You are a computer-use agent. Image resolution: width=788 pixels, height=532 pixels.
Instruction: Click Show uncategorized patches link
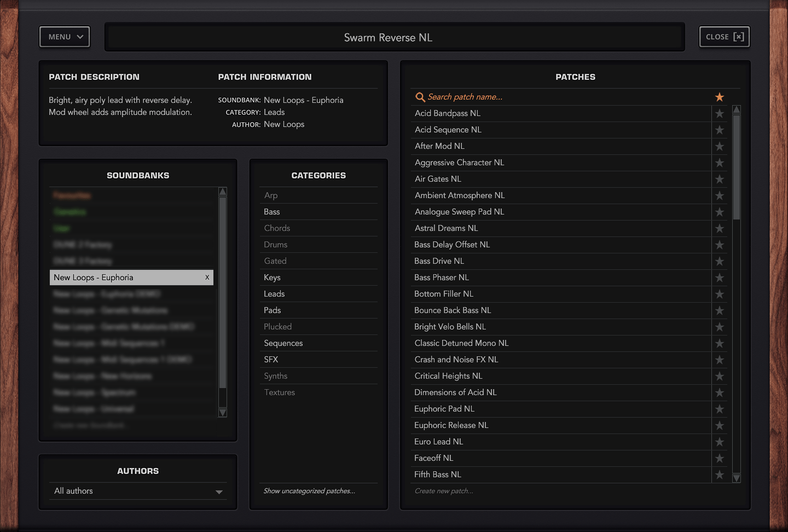tap(310, 491)
